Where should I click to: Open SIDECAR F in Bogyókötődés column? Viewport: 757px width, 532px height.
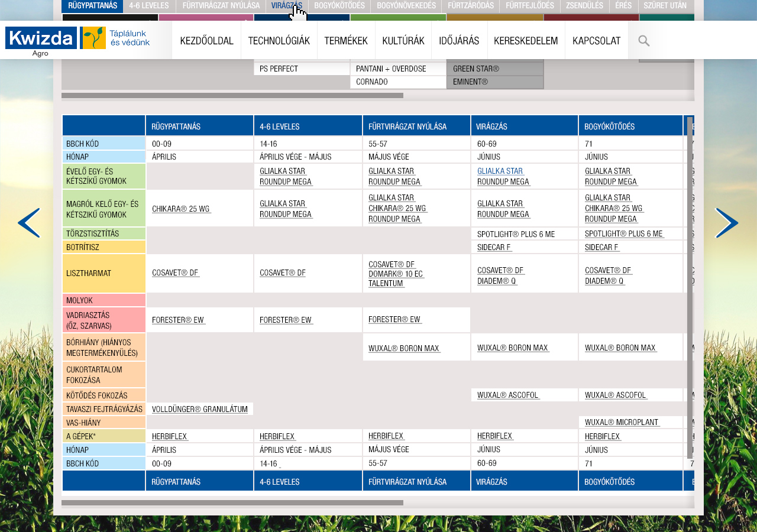coord(602,247)
